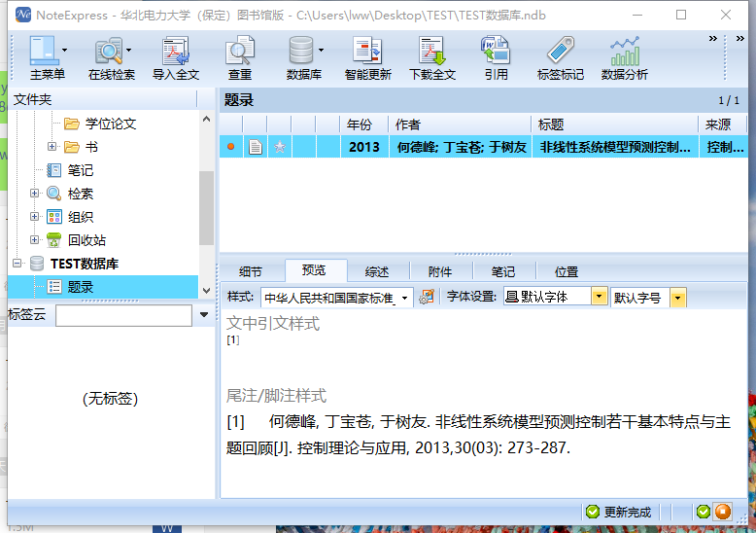Image resolution: width=756 pixels, height=533 pixels.
Task: Click 下载全文 download full text icon
Action: tap(432, 51)
